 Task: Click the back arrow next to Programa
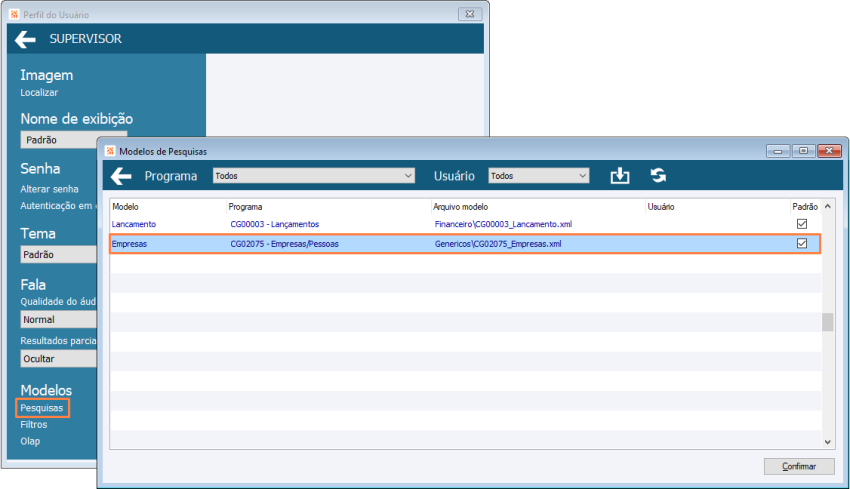click(121, 176)
